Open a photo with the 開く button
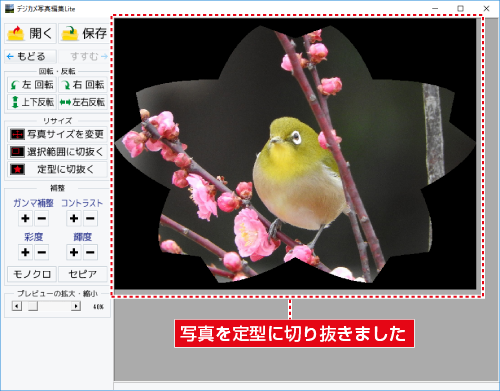Screen dimensions: 500x391 [x=30, y=33]
